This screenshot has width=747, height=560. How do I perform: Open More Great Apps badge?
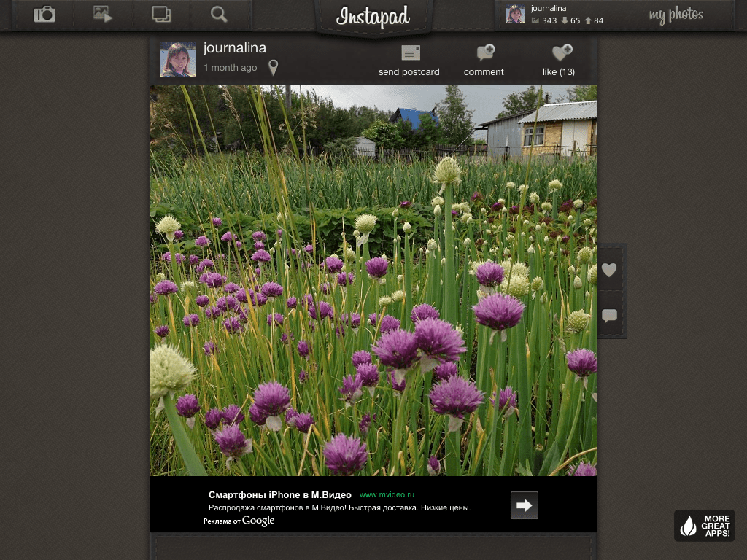[705, 526]
